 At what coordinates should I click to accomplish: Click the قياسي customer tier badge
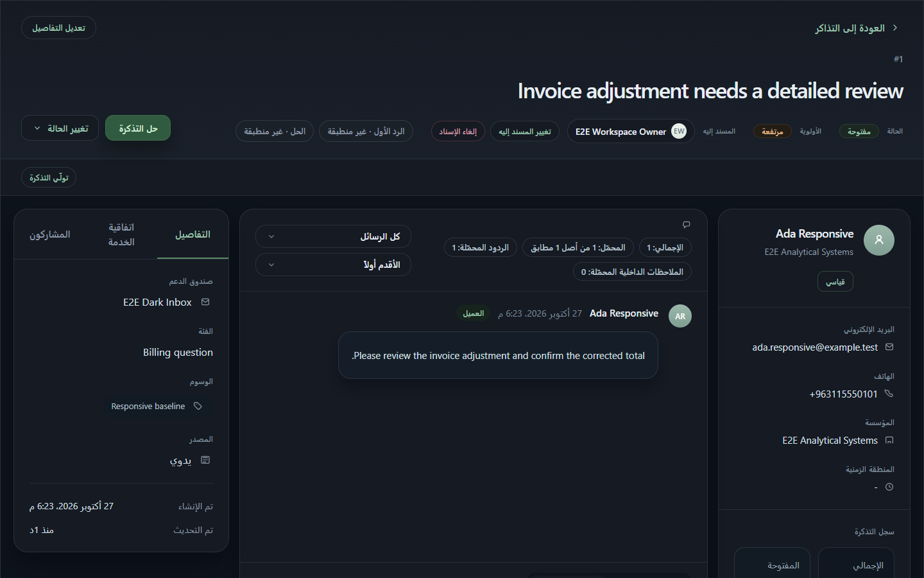[x=835, y=281]
